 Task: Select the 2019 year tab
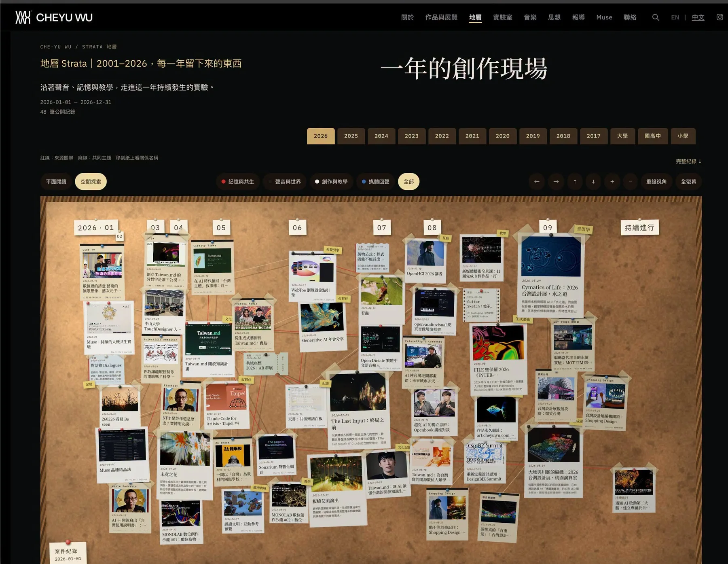[533, 136]
